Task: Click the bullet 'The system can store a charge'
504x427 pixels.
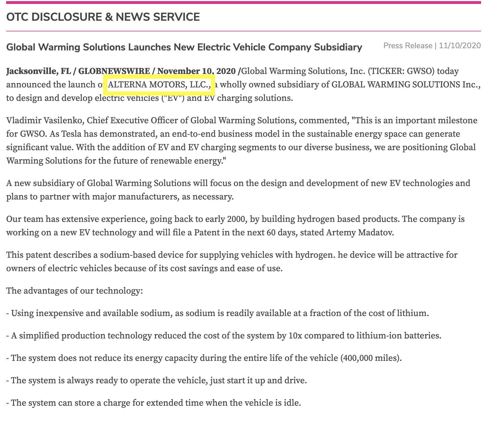Action: pyautogui.click(x=153, y=403)
